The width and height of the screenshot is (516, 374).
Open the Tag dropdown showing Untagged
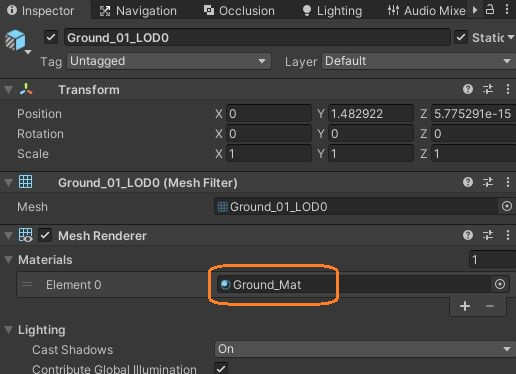click(x=169, y=61)
